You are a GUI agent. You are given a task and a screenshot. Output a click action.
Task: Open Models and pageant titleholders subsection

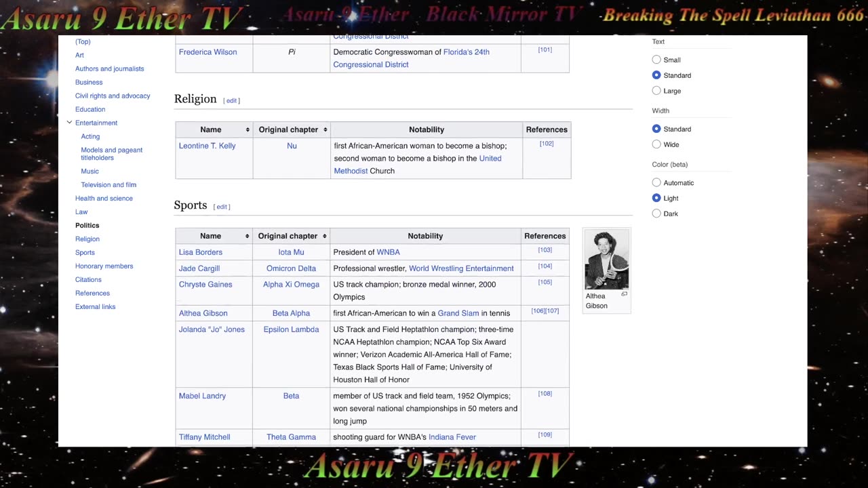tap(112, 154)
